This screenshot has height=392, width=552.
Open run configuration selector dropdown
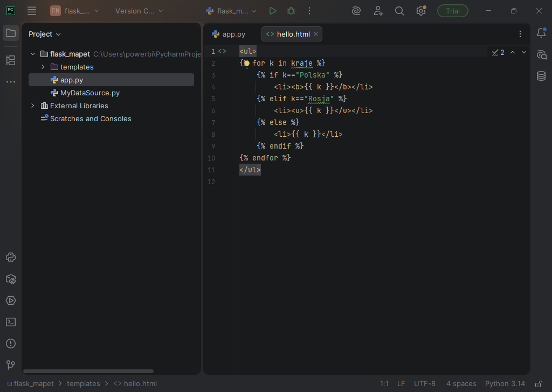[231, 11]
